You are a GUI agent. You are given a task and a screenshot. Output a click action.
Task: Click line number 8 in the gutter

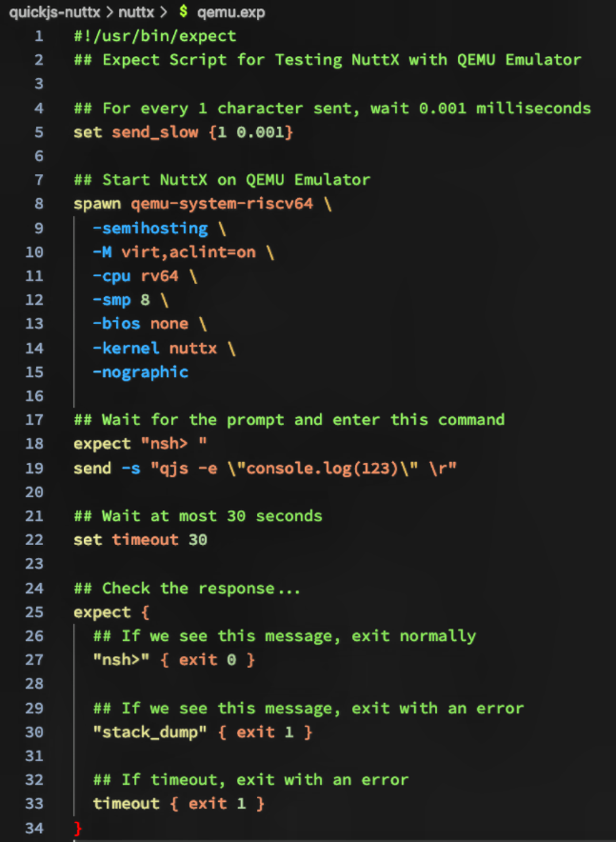pyautogui.click(x=38, y=204)
